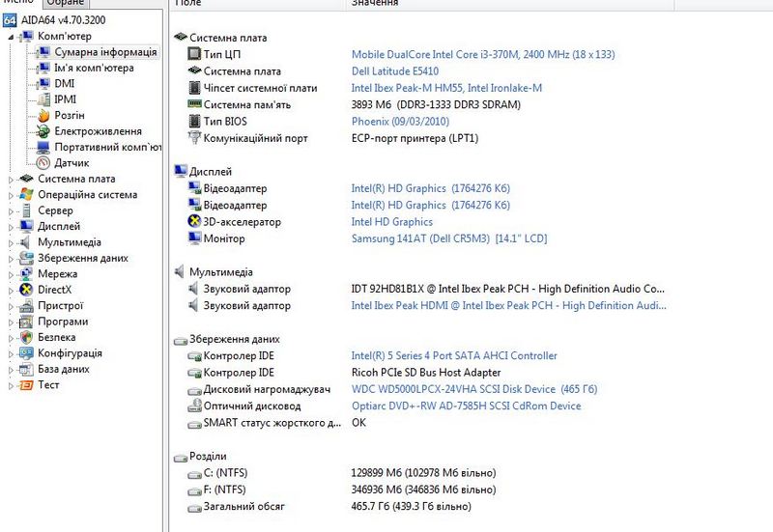This screenshot has height=532, width=773.
Task: Expand the Операційна система tree node
Action: pyautogui.click(x=12, y=195)
